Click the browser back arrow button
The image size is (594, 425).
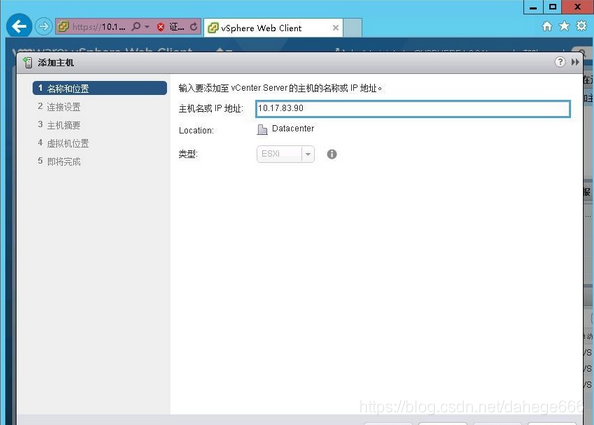click(x=19, y=26)
